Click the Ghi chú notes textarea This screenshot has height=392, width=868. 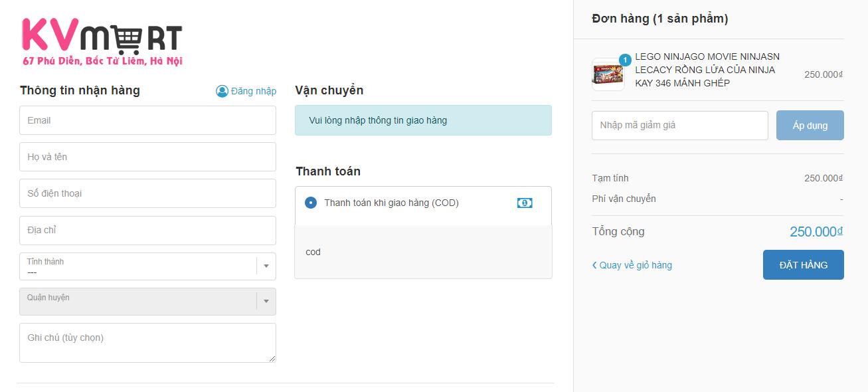pyautogui.click(x=147, y=343)
